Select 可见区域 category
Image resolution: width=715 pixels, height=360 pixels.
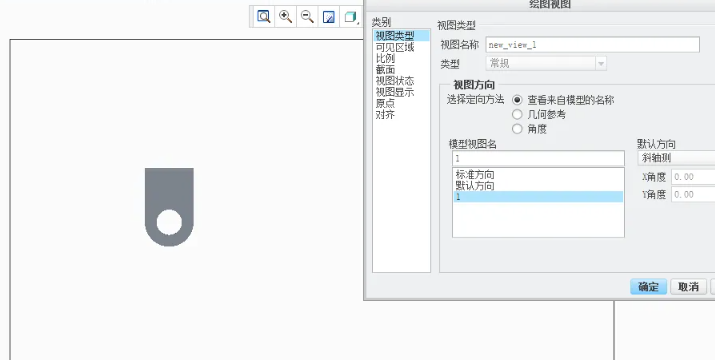pos(395,47)
